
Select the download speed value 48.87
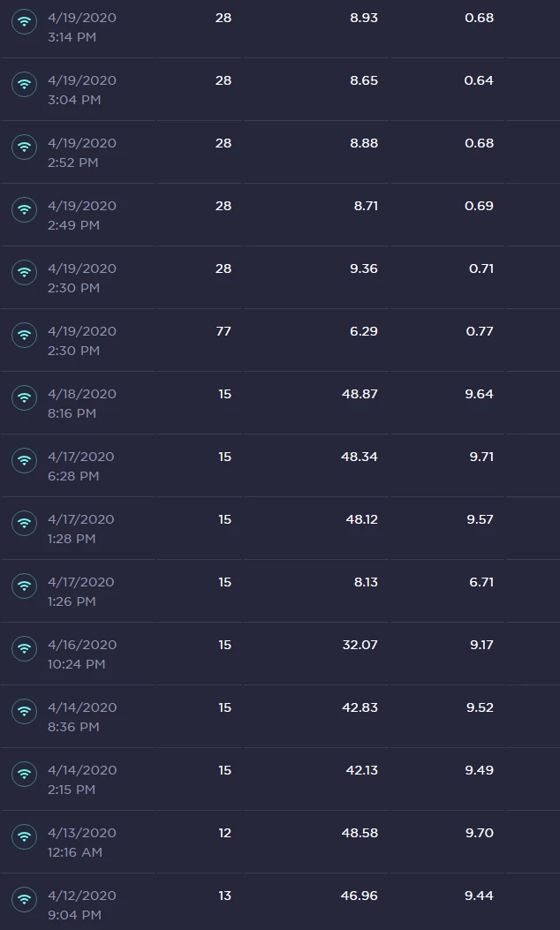pyautogui.click(x=359, y=394)
